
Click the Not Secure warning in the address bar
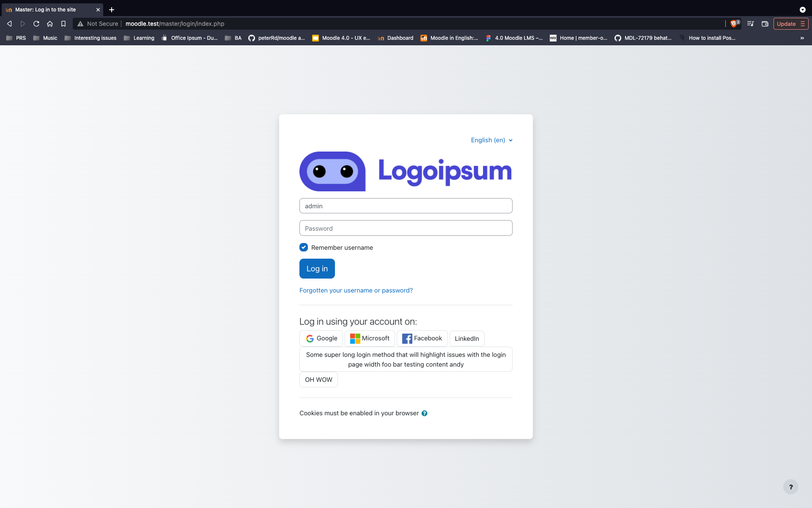click(x=98, y=24)
